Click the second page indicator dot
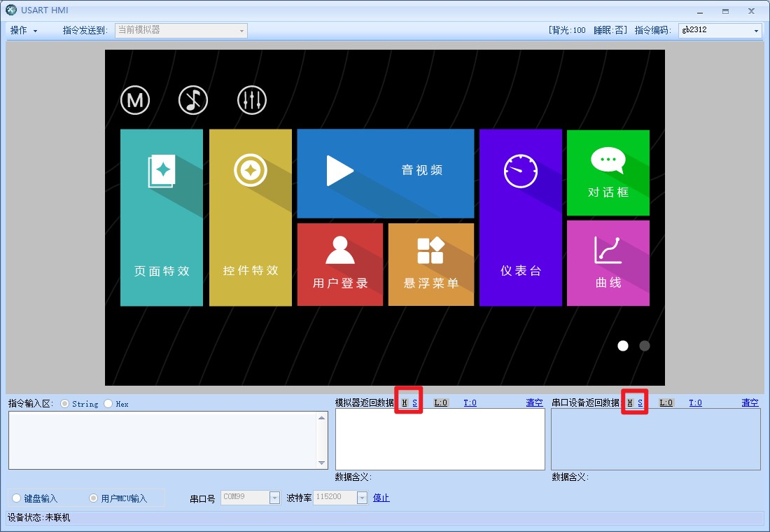This screenshot has width=770, height=532. point(644,346)
